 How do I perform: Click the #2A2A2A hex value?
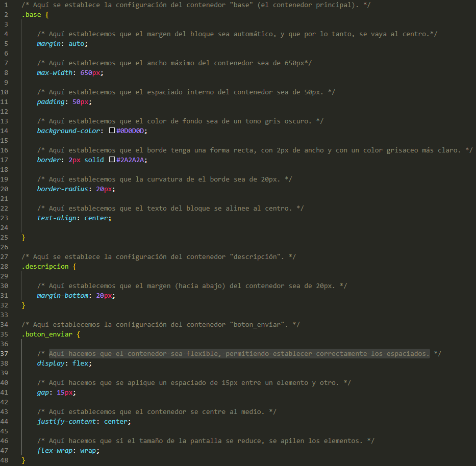130,160
